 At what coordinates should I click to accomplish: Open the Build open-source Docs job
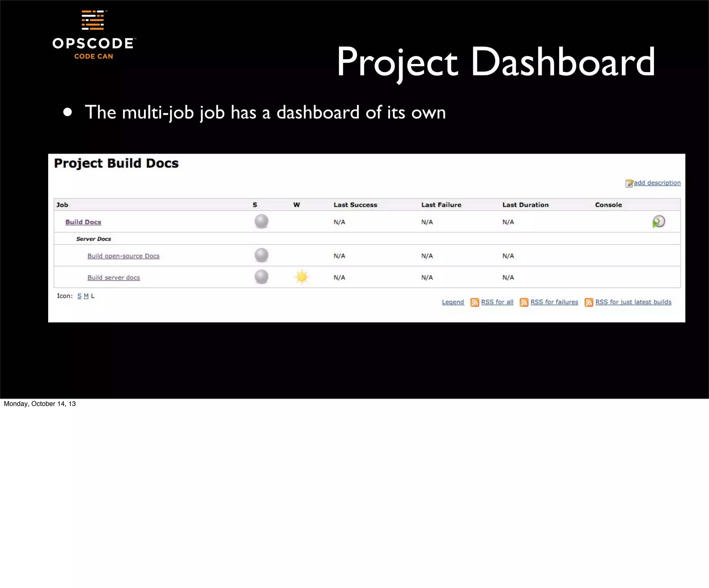click(x=123, y=256)
